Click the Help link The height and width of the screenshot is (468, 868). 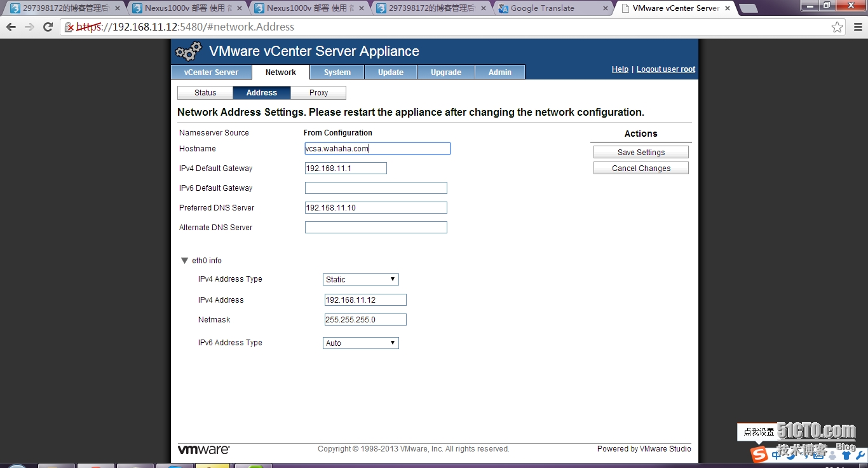tap(620, 69)
